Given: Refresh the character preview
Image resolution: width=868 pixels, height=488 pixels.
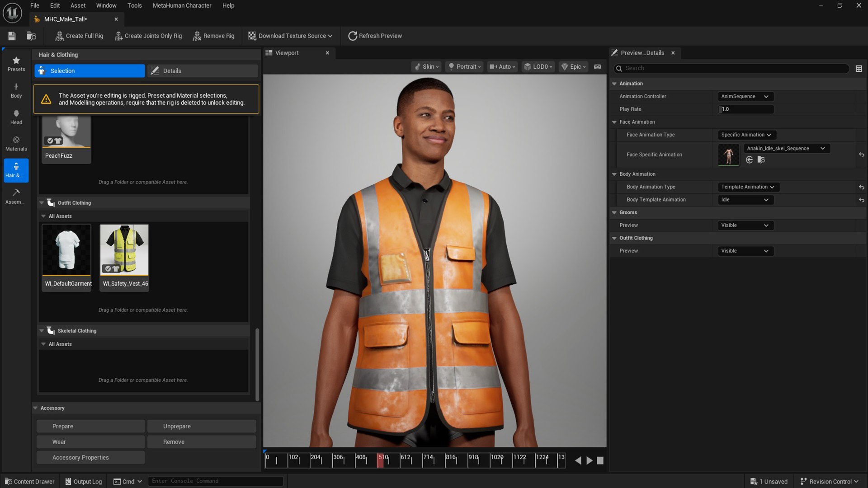Looking at the screenshot, I should click(375, 36).
